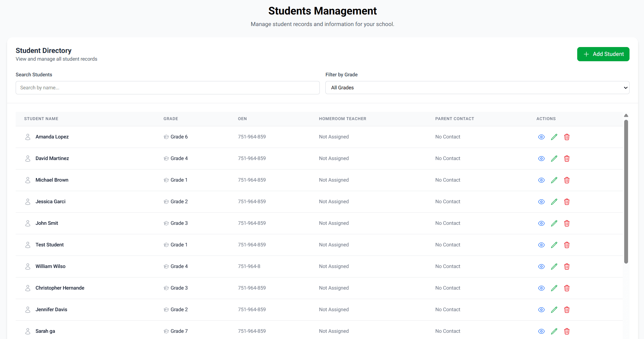
Task: Select Christopher Hernande student name
Action: (60, 288)
